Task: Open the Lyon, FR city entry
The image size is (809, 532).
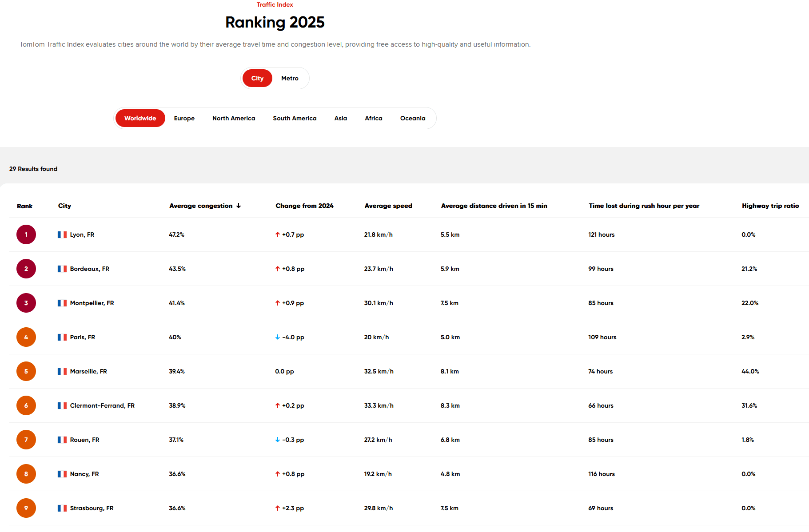Action: (82, 234)
